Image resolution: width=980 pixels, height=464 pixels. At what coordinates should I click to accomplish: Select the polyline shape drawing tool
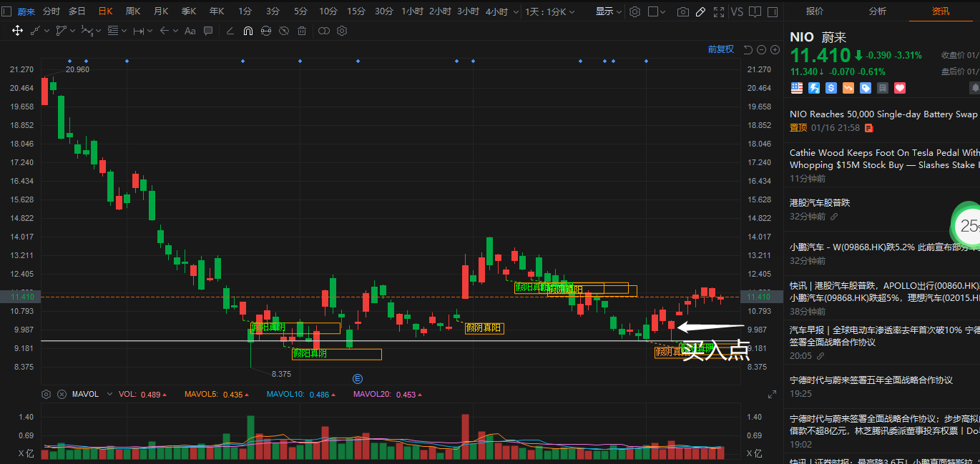point(61,31)
